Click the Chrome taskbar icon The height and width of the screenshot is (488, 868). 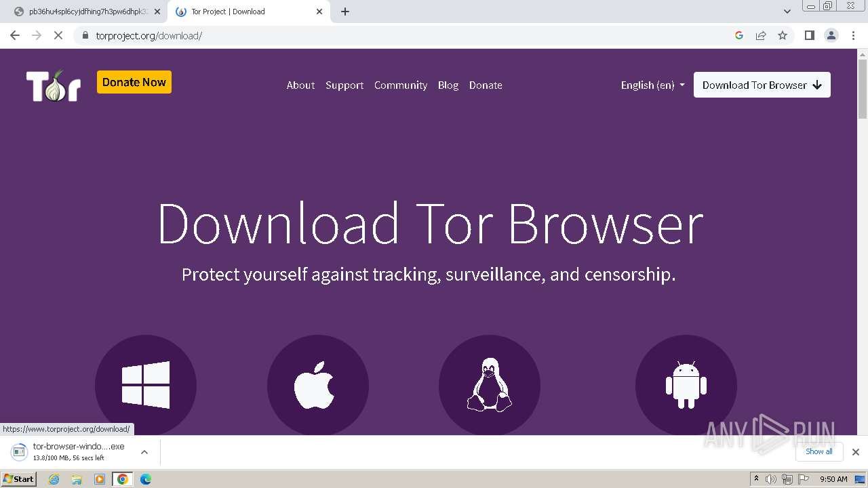(x=123, y=479)
